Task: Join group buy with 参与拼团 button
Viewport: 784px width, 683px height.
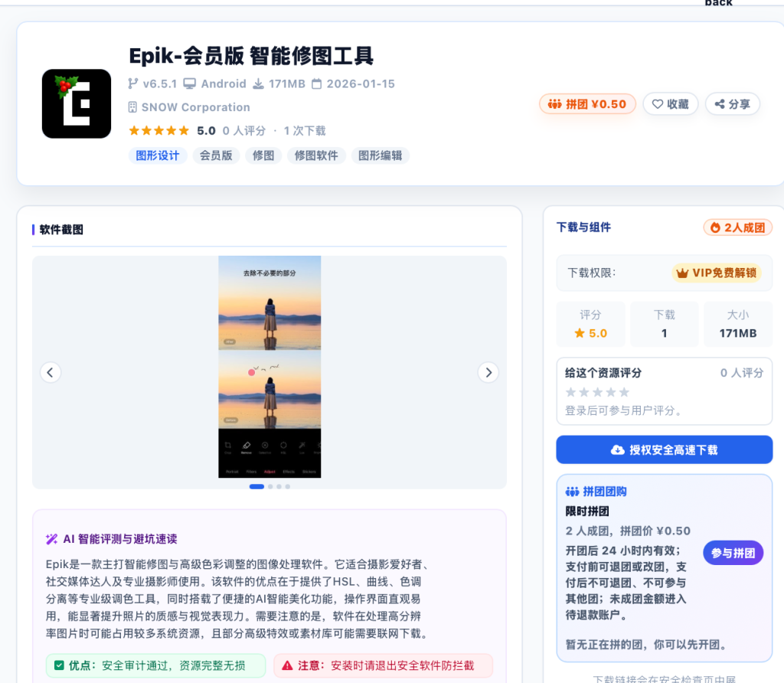Action: pyautogui.click(x=733, y=553)
